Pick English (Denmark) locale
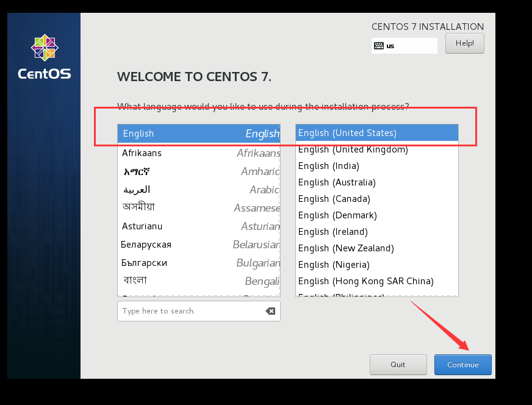Image resolution: width=532 pixels, height=405 pixels. point(377,215)
